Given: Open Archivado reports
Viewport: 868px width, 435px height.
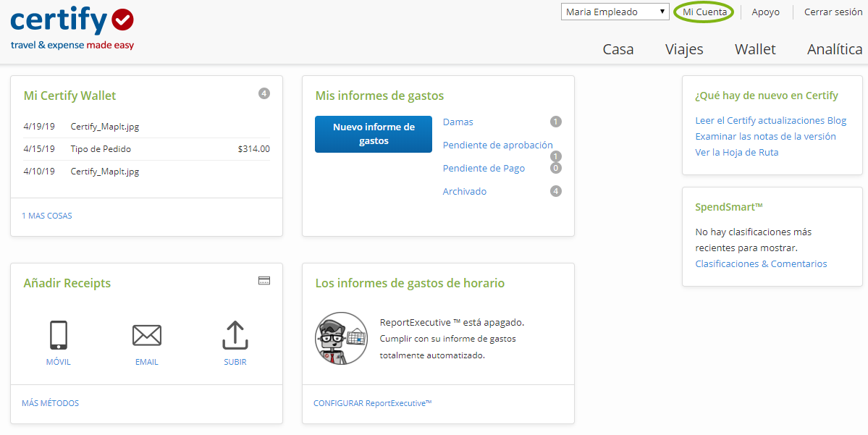Looking at the screenshot, I should pos(465,192).
